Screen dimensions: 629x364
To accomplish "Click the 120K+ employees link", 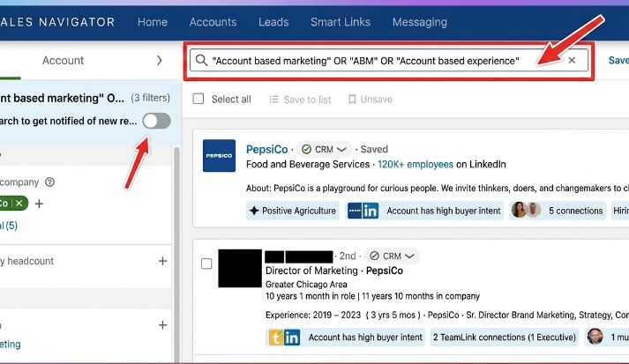I will click(x=416, y=164).
